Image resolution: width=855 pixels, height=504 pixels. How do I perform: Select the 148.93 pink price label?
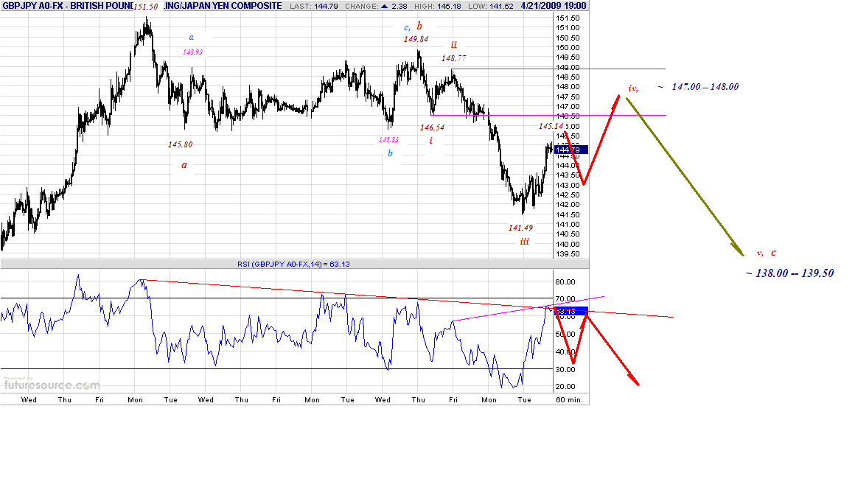pyautogui.click(x=192, y=52)
